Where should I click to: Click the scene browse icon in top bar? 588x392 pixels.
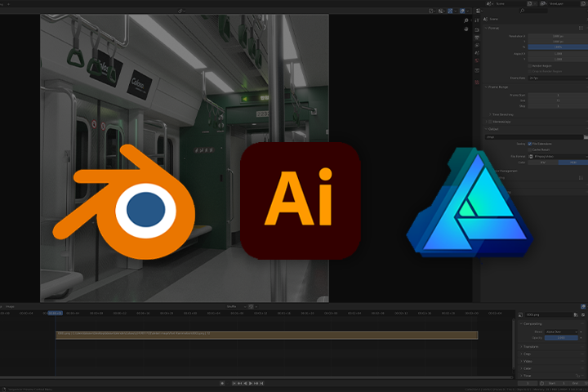coord(489,4)
